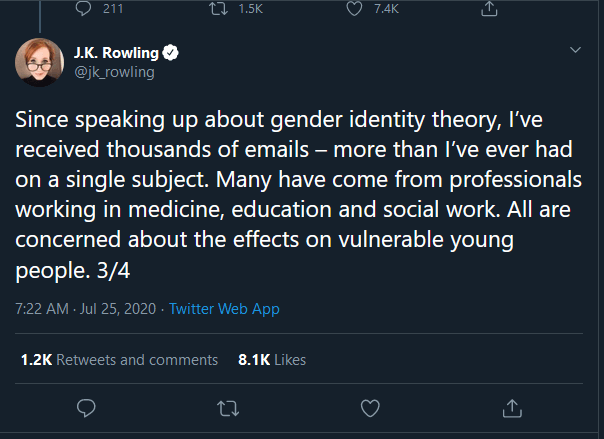Click the 211 replies number on the upper tweet
604x439 pixels.
115,9
